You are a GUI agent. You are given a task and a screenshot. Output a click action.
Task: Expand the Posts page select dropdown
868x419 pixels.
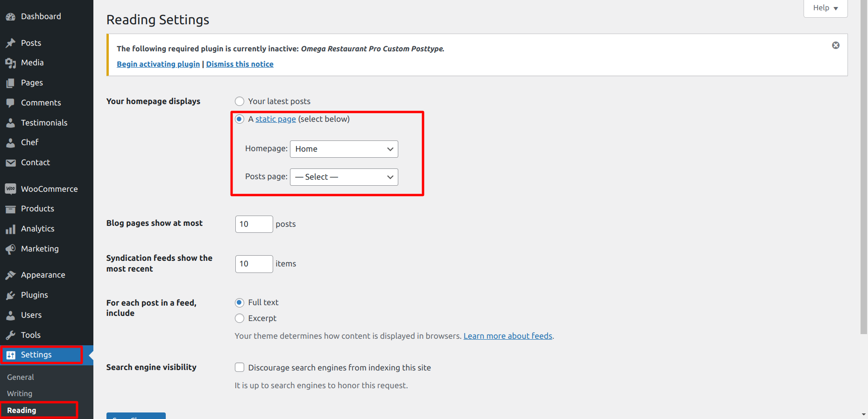click(344, 177)
